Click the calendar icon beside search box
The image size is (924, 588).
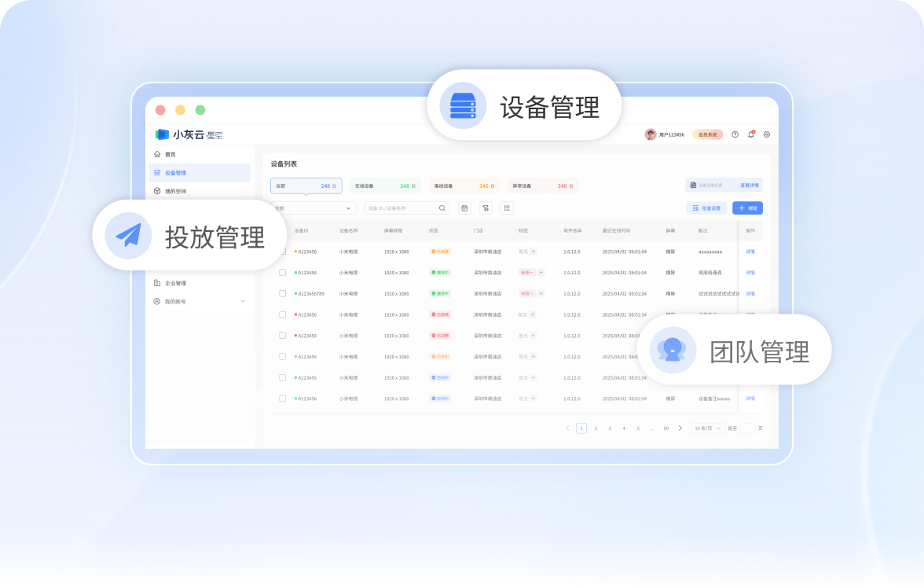[x=464, y=208]
